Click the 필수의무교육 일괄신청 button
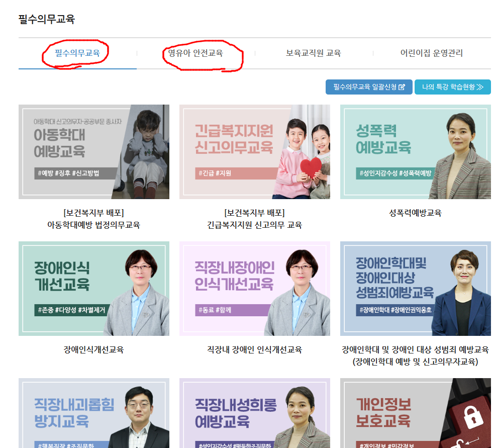This screenshot has height=448, width=494. pyautogui.click(x=369, y=87)
